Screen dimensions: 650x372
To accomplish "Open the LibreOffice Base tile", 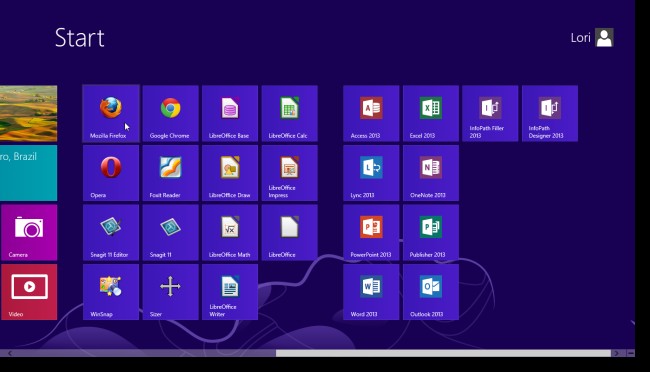I will click(230, 114).
